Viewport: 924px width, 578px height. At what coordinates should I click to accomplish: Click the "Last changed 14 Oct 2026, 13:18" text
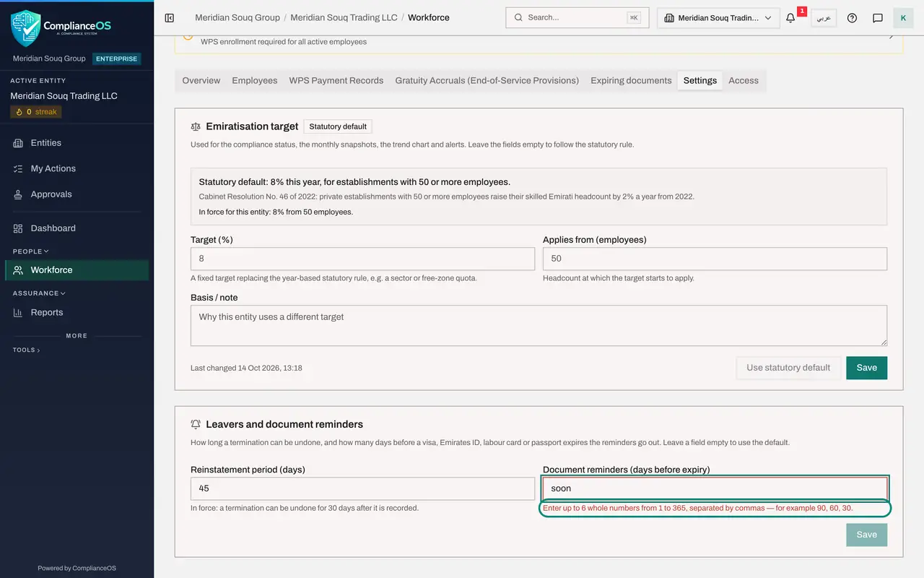(246, 368)
